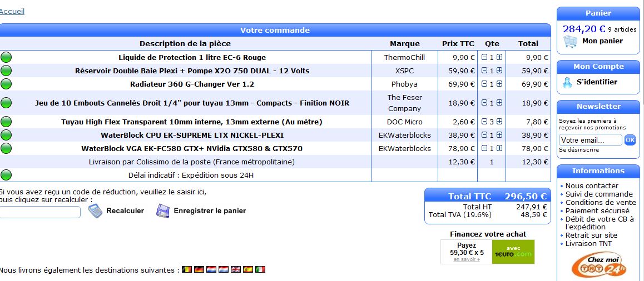644x281 pixels.
Task: Open the shopping cart icon in Panier
Action: click(570, 42)
